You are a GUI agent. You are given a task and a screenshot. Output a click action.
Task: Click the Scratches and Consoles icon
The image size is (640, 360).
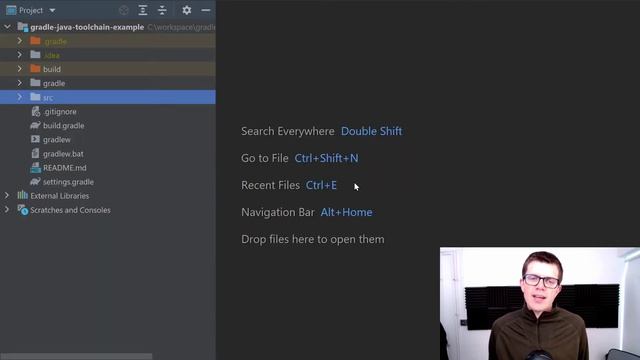(x=23, y=210)
